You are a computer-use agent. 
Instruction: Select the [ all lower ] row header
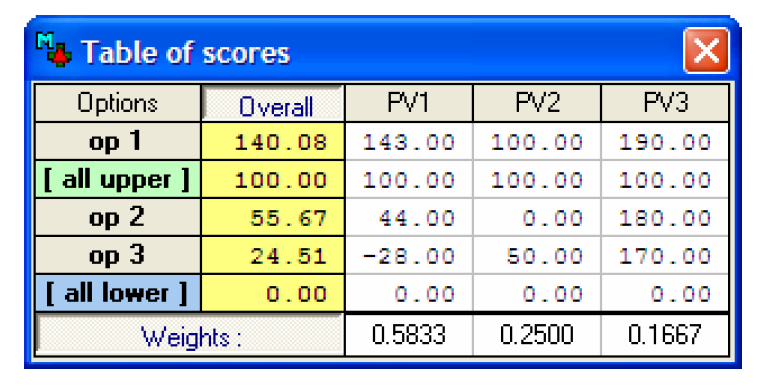118,293
